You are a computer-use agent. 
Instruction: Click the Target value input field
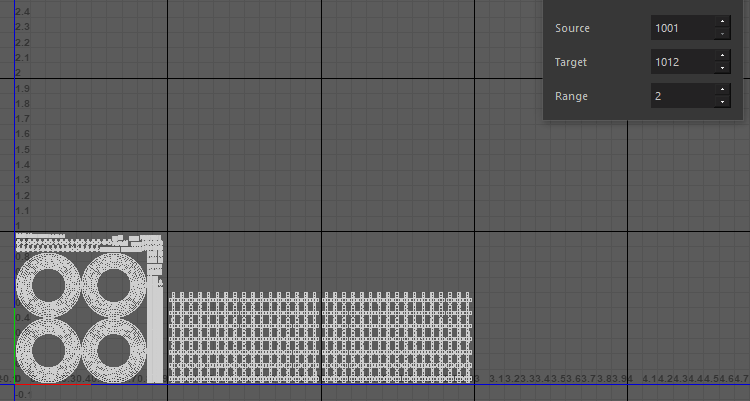coord(682,62)
